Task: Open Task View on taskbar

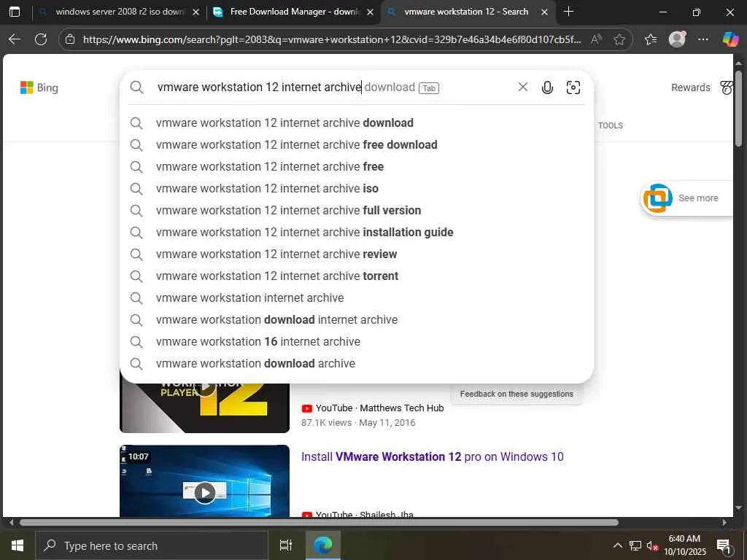Action: (286, 545)
